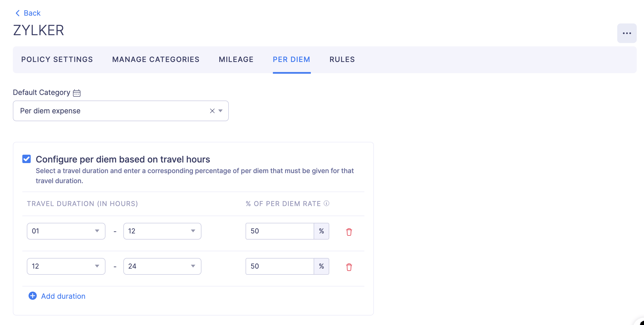This screenshot has width=644, height=325.
Task: Open the three-dots more options menu
Action: click(x=627, y=33)
